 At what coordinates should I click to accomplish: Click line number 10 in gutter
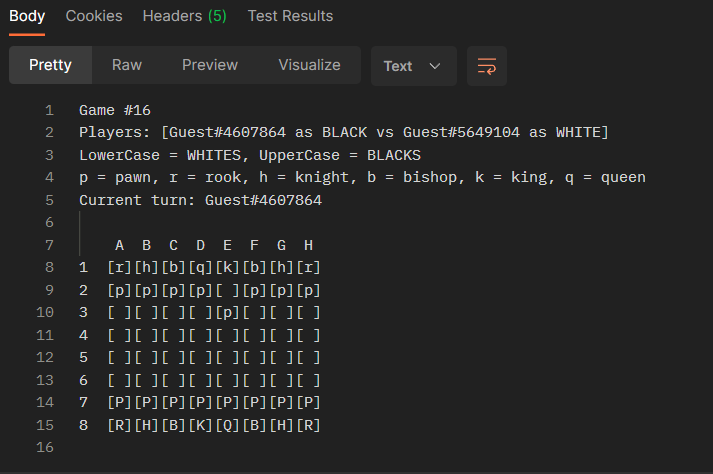click(x=45, y=313)
